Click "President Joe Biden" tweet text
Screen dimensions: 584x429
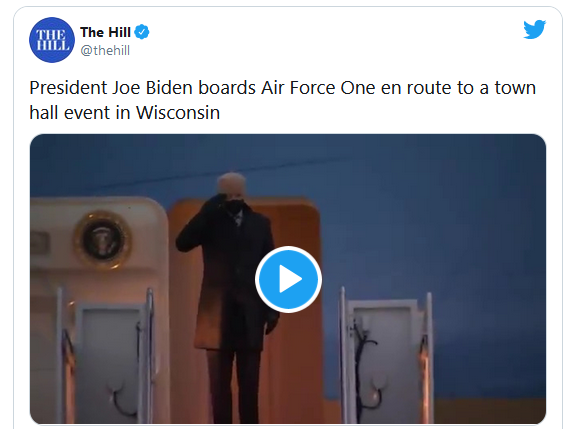click(112, 88)
